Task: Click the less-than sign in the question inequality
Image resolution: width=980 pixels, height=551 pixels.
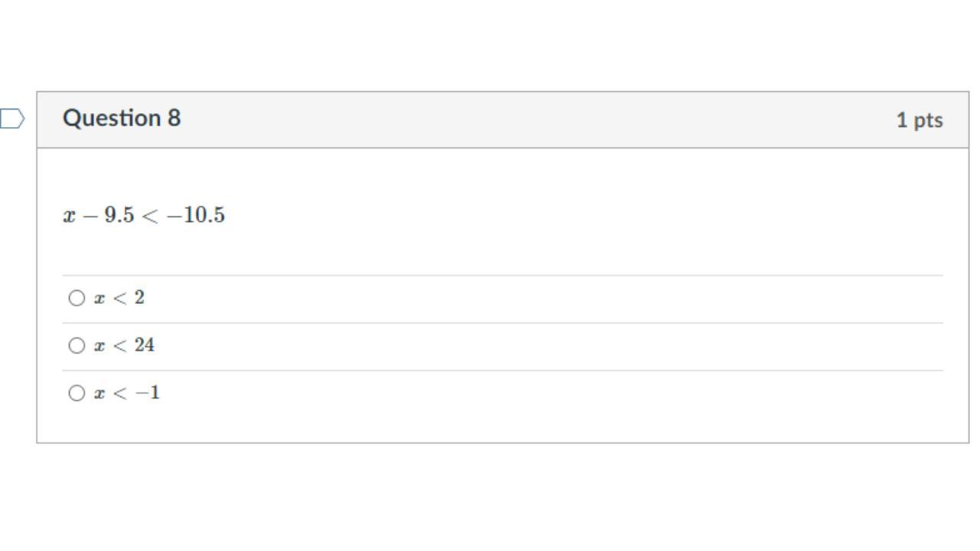Action: coord(150,217)
